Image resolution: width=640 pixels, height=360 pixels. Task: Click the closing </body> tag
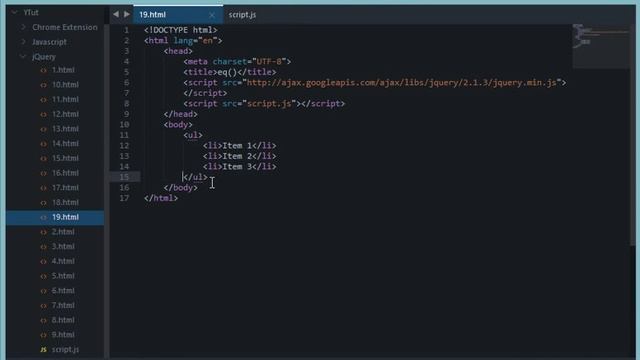click(x=180, y=187)
